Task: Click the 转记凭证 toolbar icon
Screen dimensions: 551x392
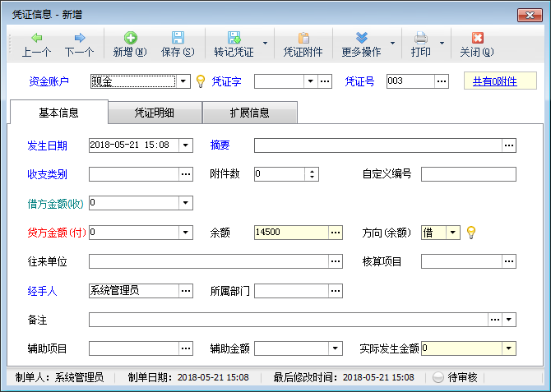Action: tap(234, 38)
